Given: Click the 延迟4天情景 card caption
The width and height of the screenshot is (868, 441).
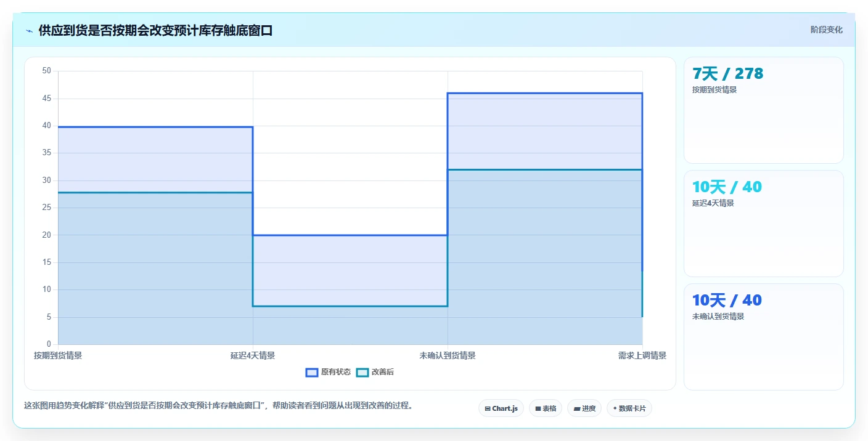Looking at the screenshot, I should [x=713, y=203].
